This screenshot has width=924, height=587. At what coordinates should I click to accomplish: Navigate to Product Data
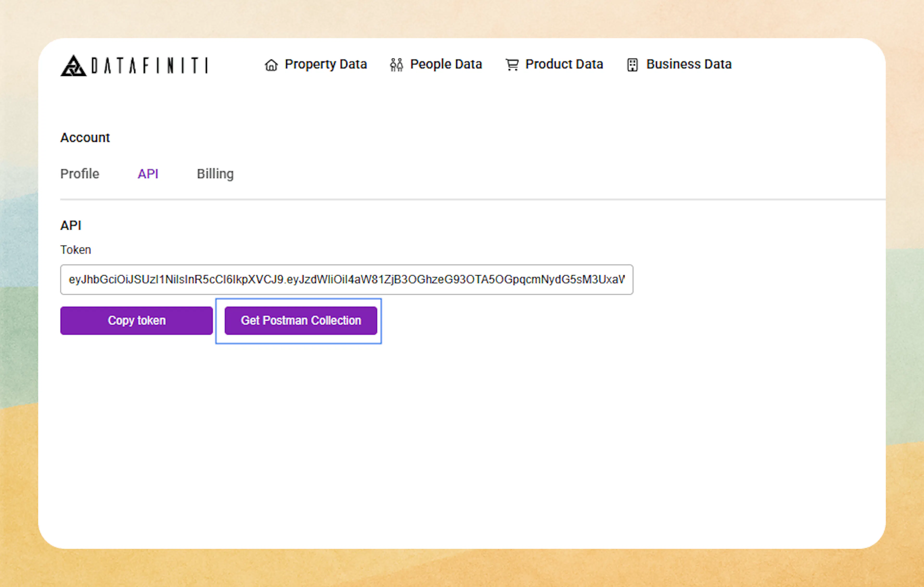click(564, 64)
